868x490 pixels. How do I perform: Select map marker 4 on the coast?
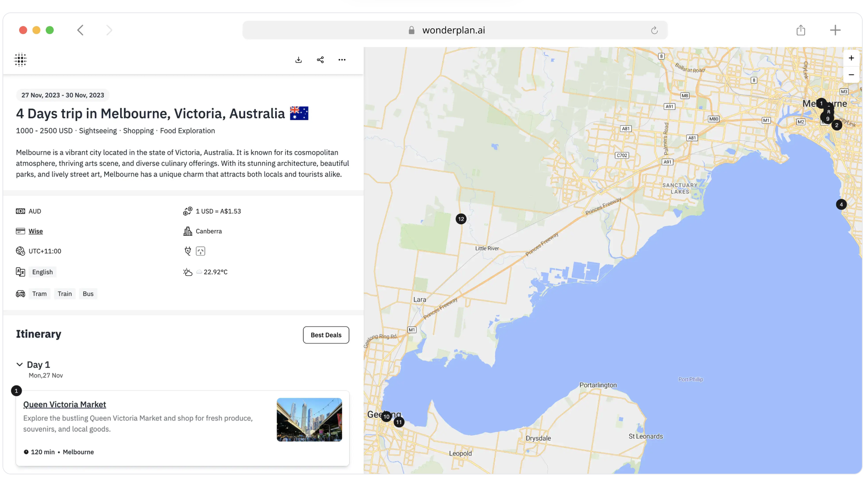(841, 205)
